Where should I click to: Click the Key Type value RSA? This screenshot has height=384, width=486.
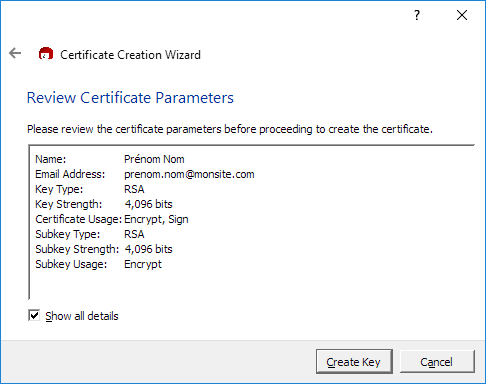point(134,189)
